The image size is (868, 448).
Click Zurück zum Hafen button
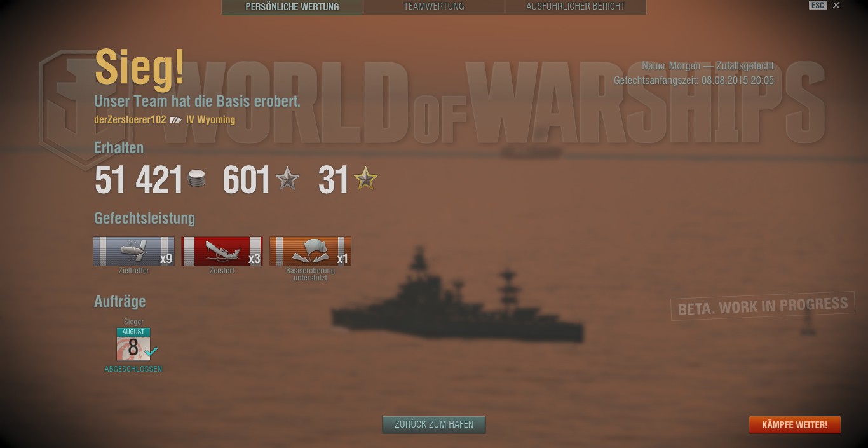pyautogui.click(x=434, y=424)
